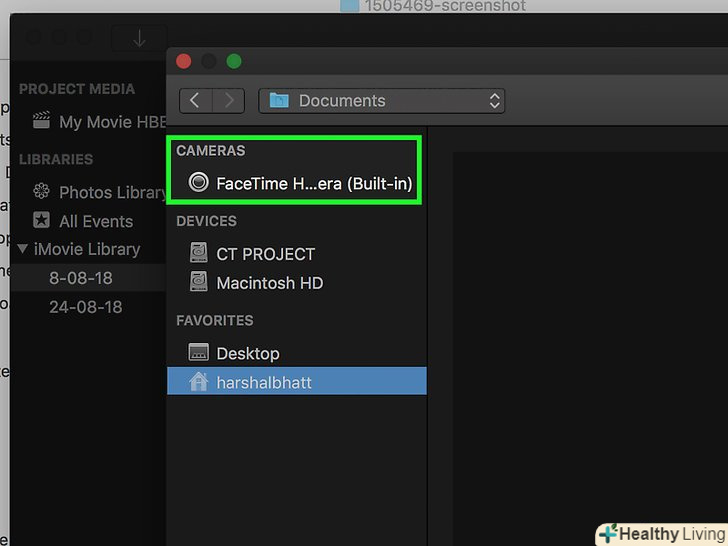
Task: Click the Macintosh HD drive icon
Action: 199,281
